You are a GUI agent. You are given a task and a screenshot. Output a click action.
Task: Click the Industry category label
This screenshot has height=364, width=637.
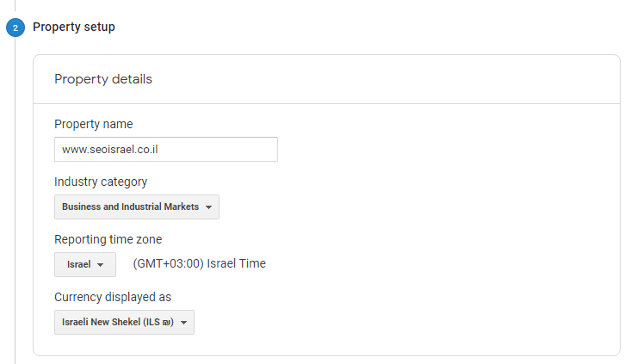[100, 182]
